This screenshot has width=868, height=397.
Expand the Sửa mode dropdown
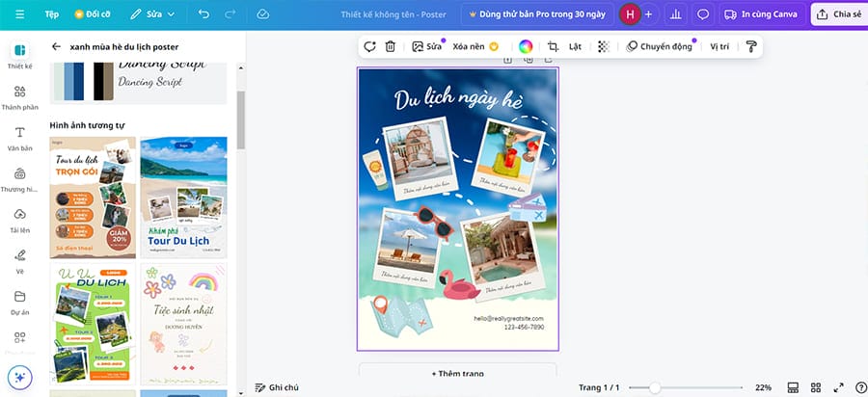coord(152,14)
